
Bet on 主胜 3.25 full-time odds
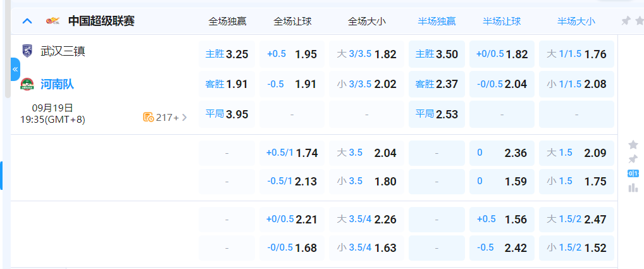[226, 54]
